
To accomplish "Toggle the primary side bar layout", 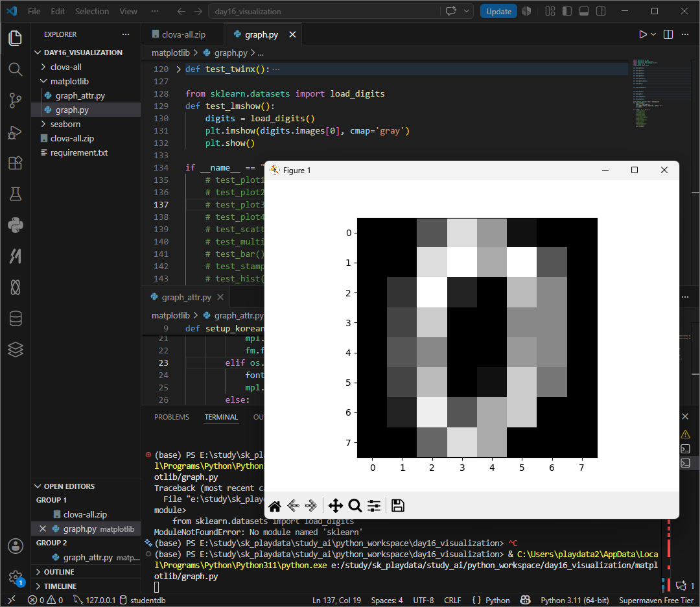I will tap(567, 11).
